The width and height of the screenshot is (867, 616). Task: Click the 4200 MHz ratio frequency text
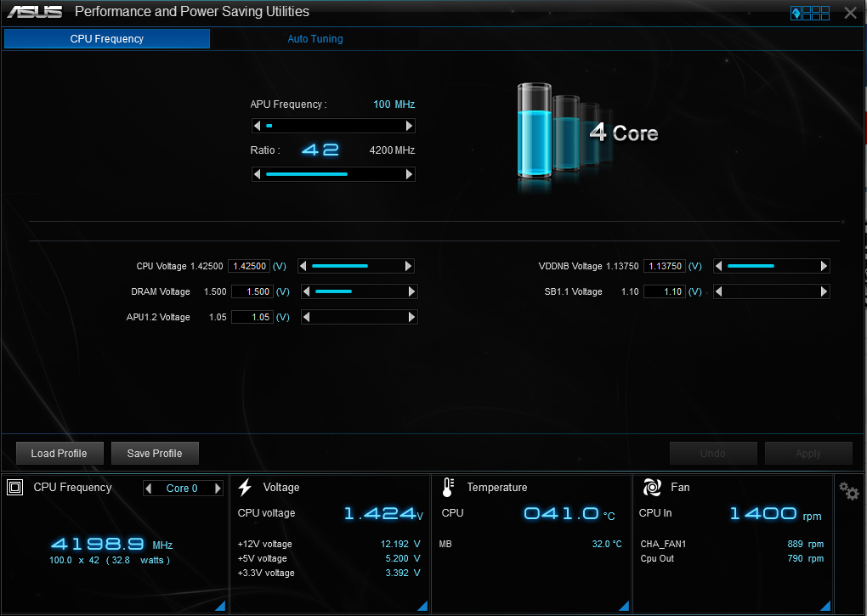(x=392, y=150)
